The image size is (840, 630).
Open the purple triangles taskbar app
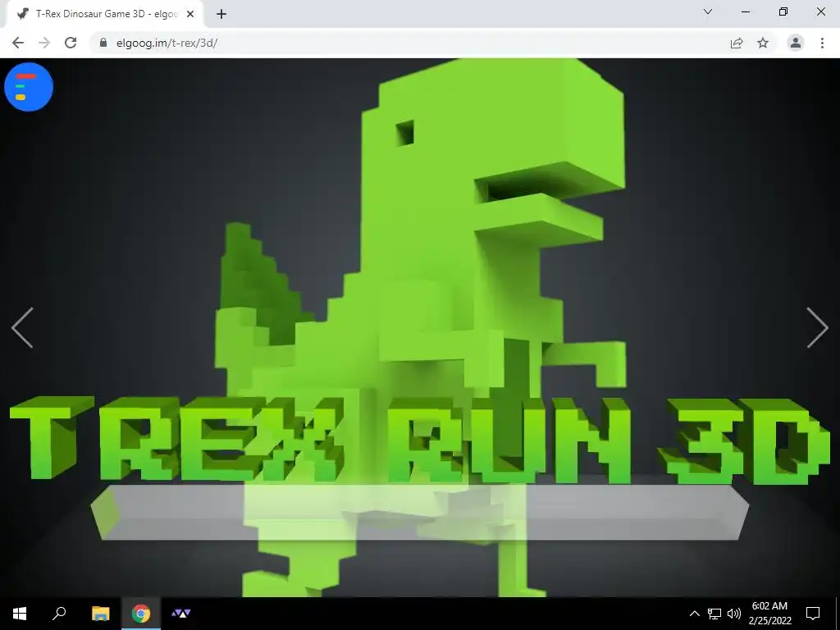coord(181,614)
